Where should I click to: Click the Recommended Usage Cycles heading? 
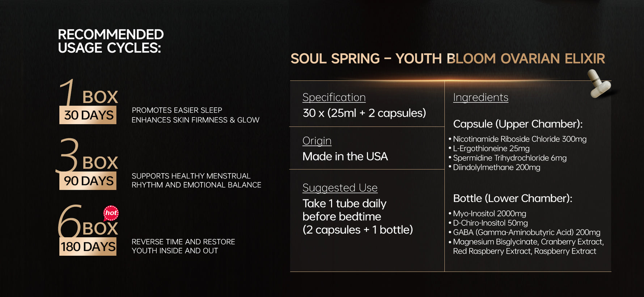[111, 41]
